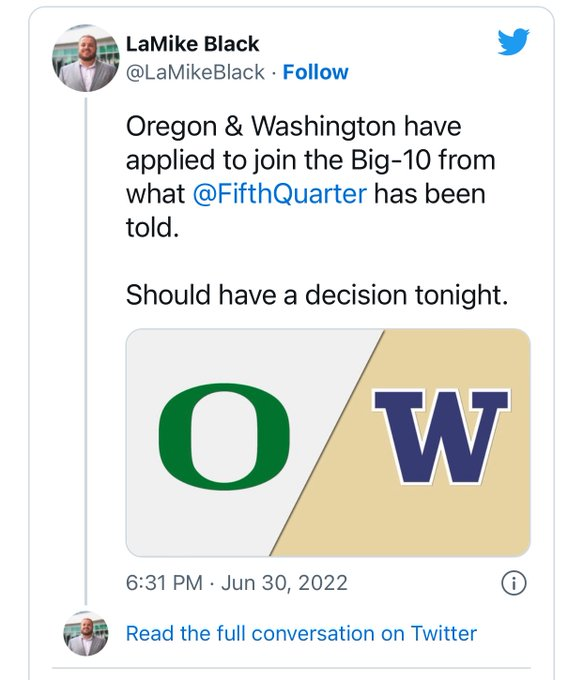Click the tweet text about Big-10 application
The width and height of the screenshot is (583, 680).
tap(311, 177)
